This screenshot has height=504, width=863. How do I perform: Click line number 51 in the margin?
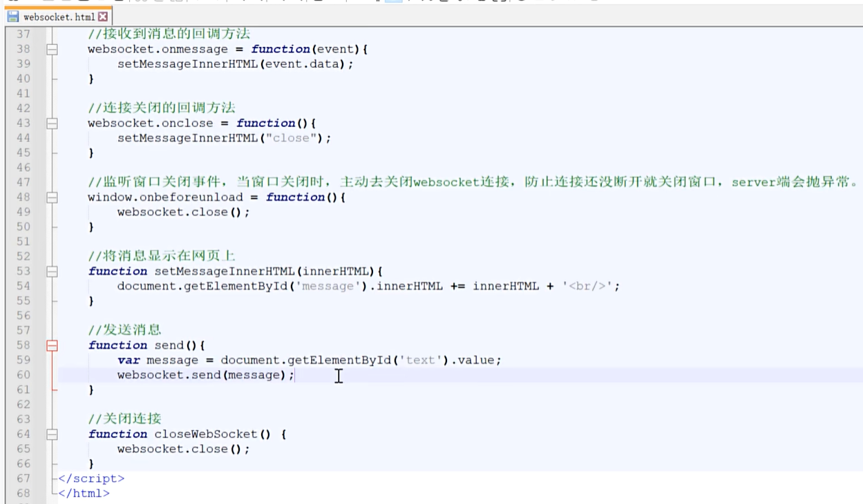pos(23,242)
